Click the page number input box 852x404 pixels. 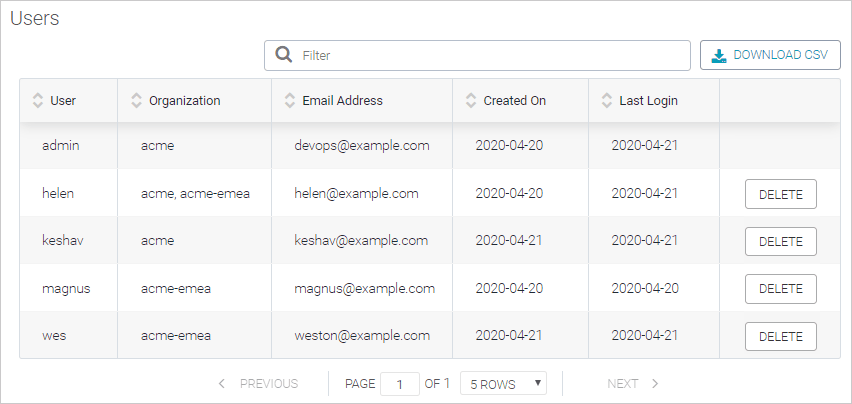click(x=400, y=384)
